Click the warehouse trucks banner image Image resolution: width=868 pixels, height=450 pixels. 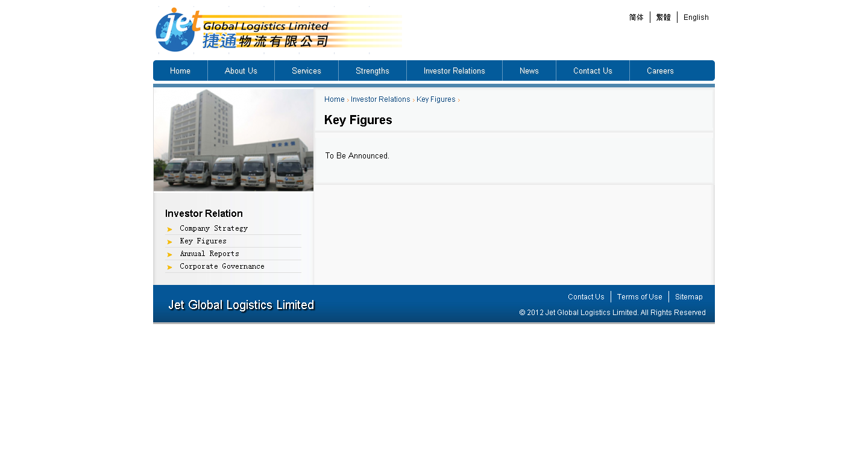point(233,140)
